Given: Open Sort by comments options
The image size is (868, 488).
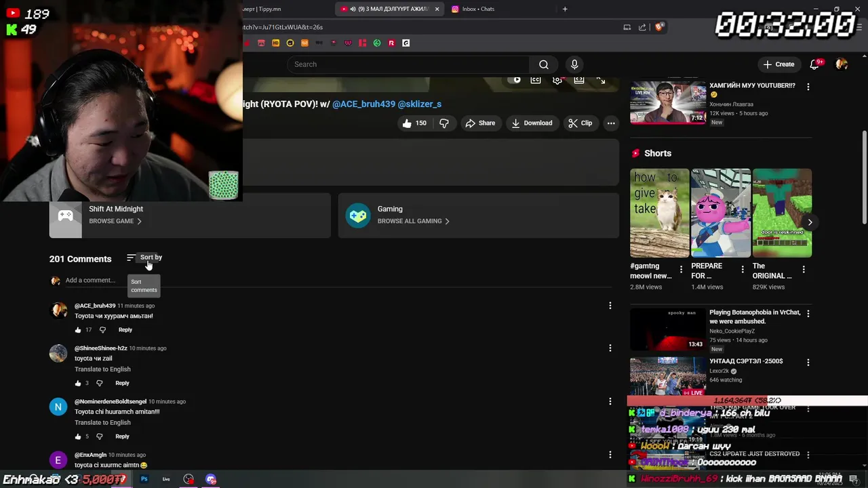Looking at the screenshot, I should click(144, 258).
